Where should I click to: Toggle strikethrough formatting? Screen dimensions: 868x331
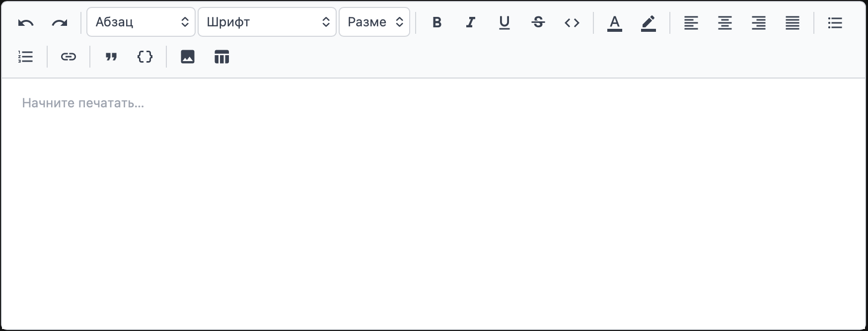tap(538, 22)
